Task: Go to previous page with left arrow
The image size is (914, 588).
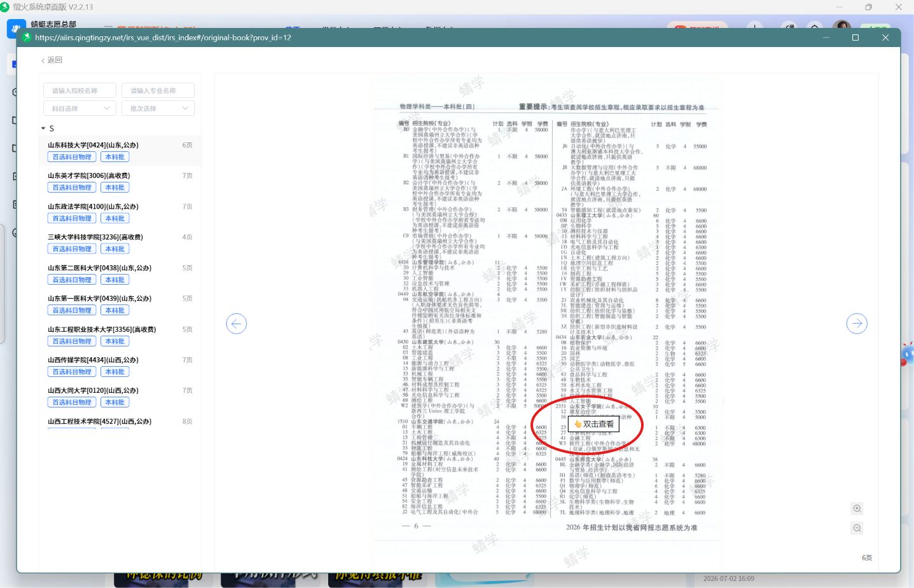Action: point(236,324)
